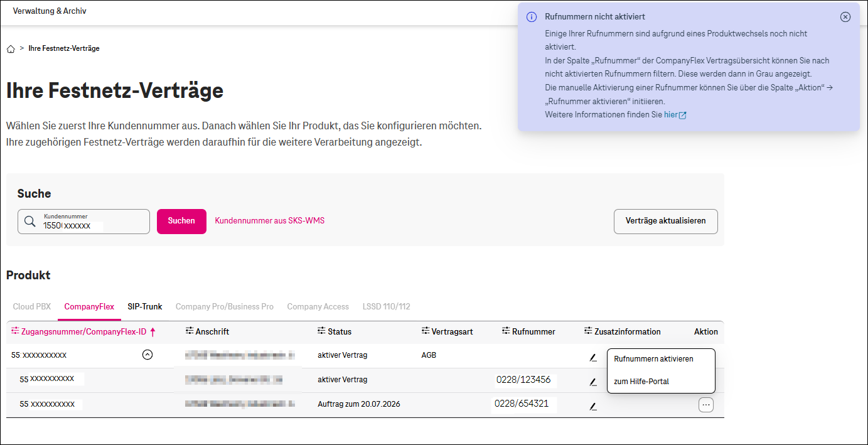Click 'aktiver Vertrag' in the 0228/123456 row
The width and height of the screenshot is (868, 445).
343,380
